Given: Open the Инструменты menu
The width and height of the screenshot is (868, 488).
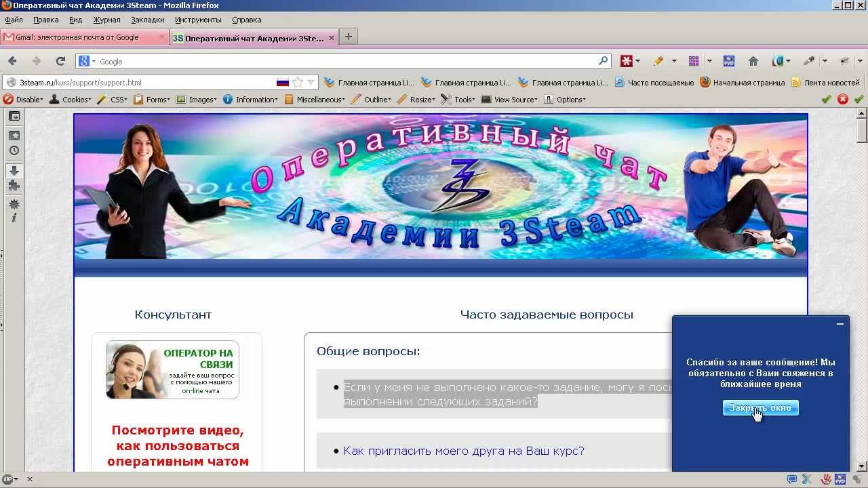Looking at the screenshot, I should point(199,20).
